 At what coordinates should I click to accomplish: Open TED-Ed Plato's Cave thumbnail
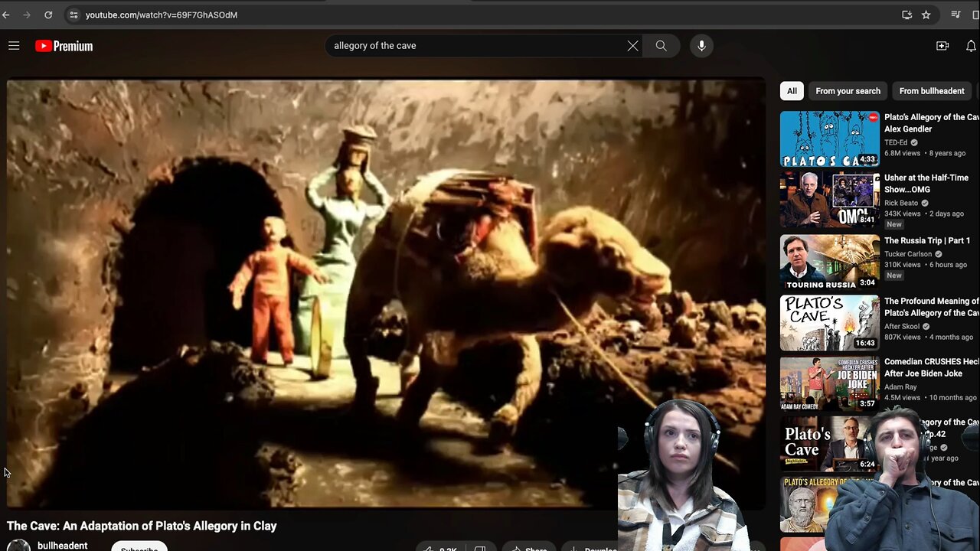click(x=830, y=139)
